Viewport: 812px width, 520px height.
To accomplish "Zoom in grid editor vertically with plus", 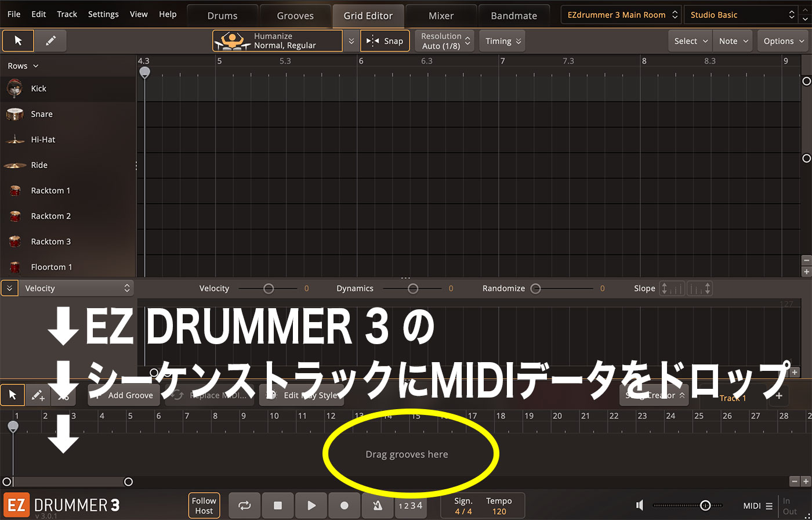I will 806,272.
